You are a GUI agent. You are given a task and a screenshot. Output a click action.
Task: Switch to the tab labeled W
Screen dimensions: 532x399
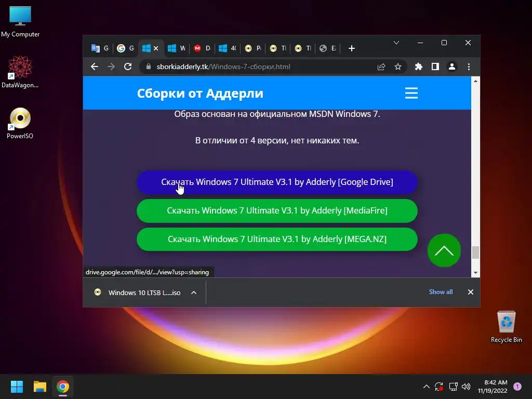click(177, 48)
